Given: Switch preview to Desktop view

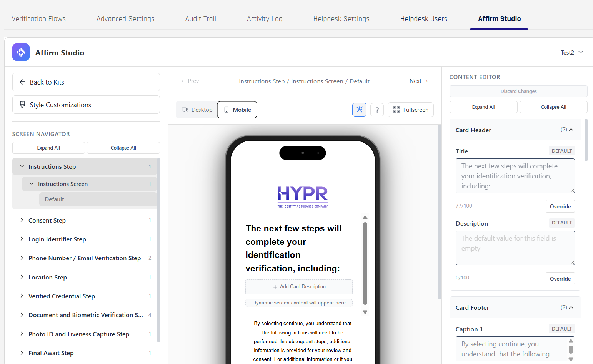Looking at the screenshot, I should click(x=197, y=110).
